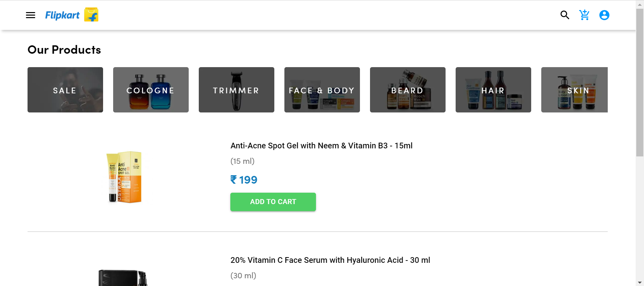This screenshot has width=644, height=286.
Task: Open the Anti-Acne Spot Gel product title
Action: point(321,146)
